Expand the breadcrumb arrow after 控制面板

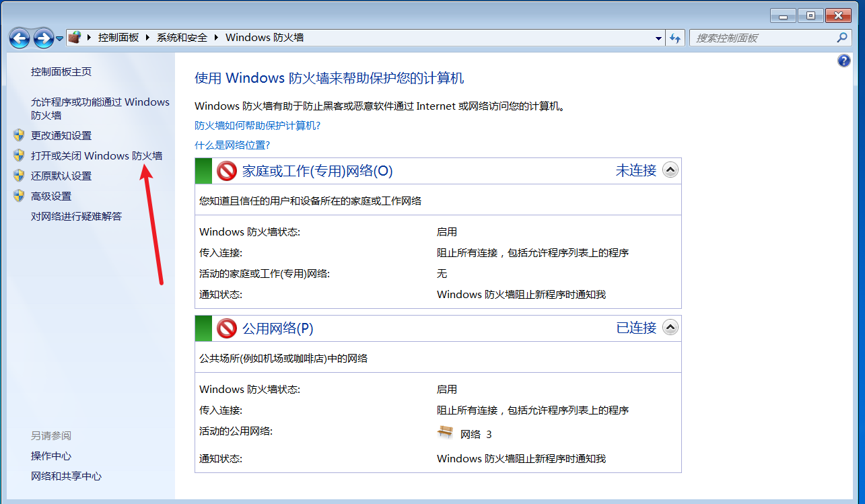coord(149,38)
